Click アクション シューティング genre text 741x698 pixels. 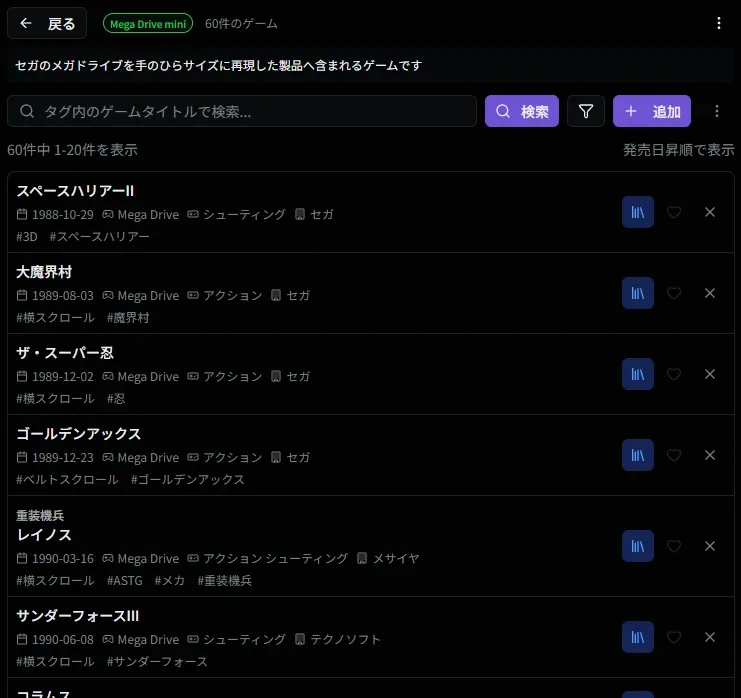(x=276, y=559)
